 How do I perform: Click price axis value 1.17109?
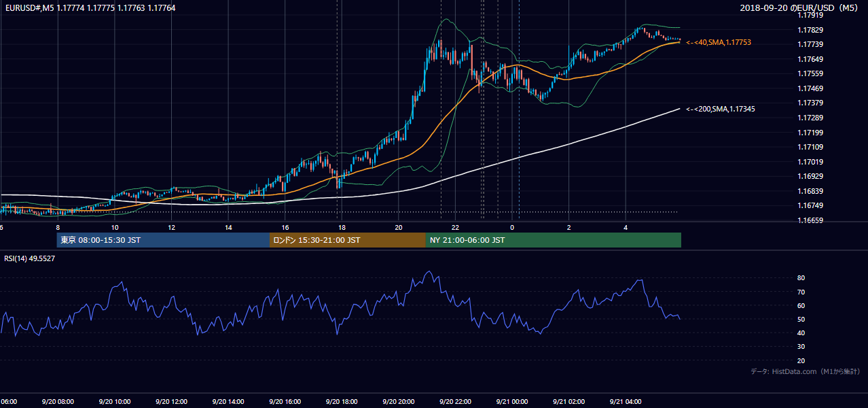coord(810,147)
